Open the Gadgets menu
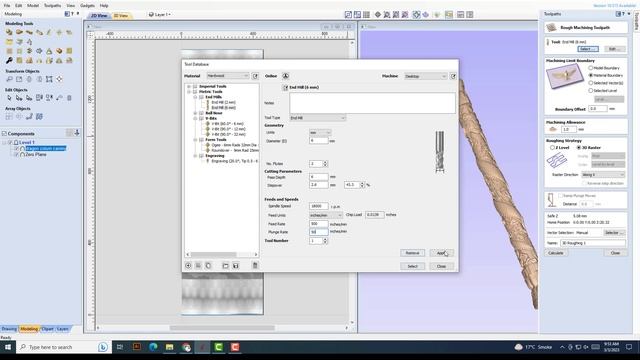 pyautogui.click(x=87, y=6)
